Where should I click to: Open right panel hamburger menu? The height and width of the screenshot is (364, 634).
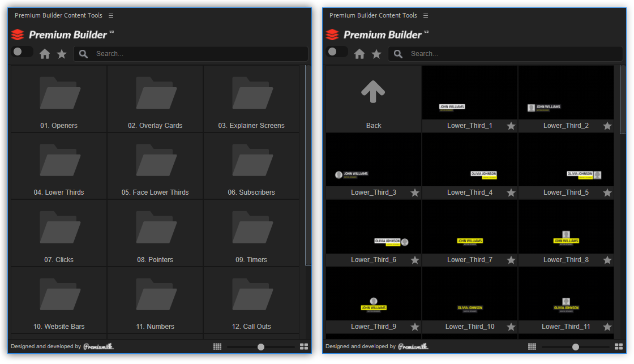point(426,15)
